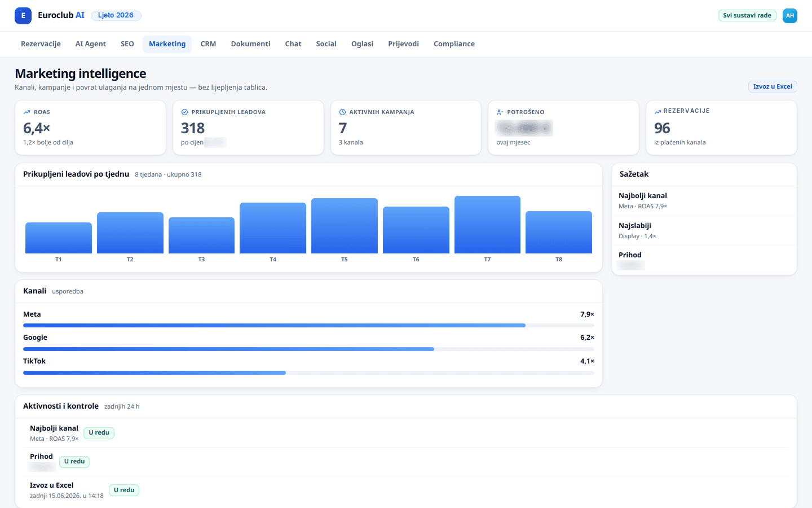
Task: Click the T8 weekly leads bar
Action: click(x=559, y=232)
